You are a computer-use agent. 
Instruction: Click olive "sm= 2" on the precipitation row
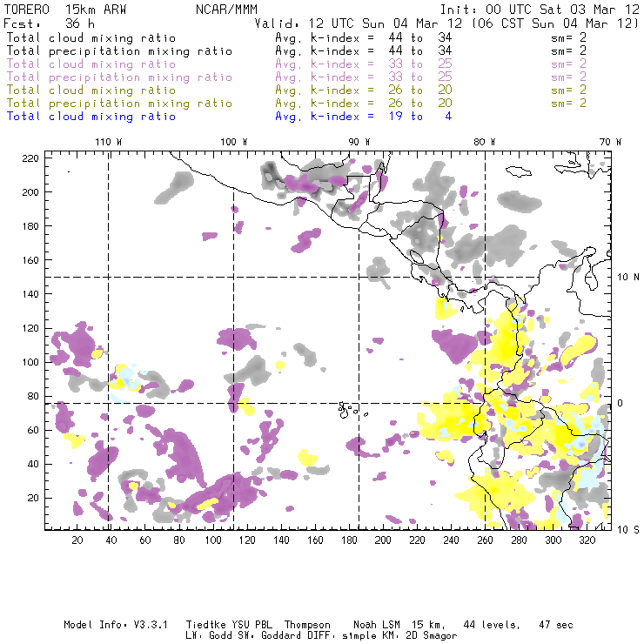coord(569,104)
